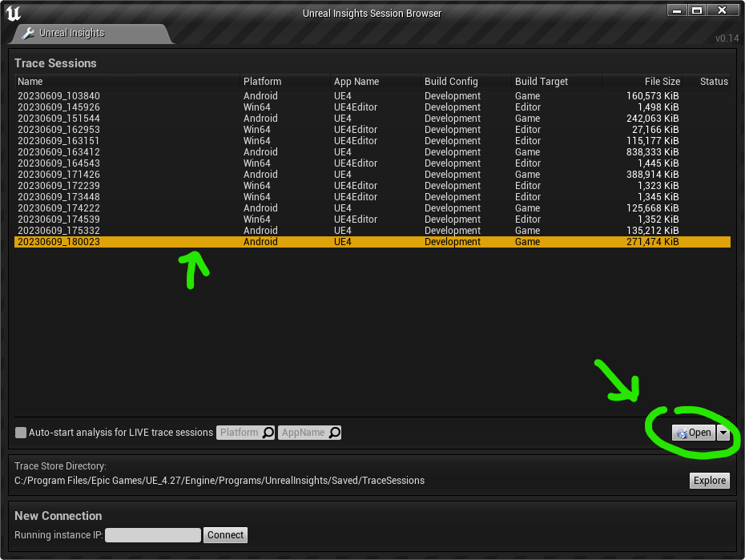Focus the Platform filter field
This screenshot has width=745, height=560.
[x=246, y=433]
